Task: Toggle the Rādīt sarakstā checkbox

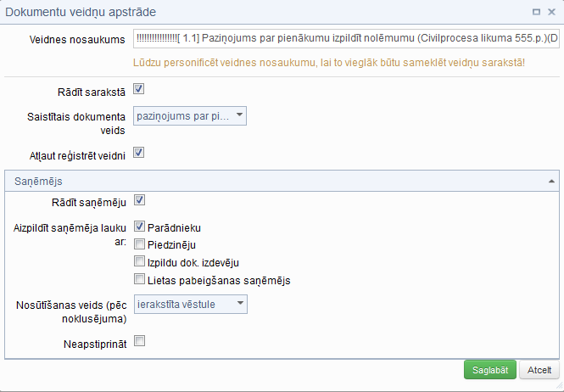Action: 140,88
